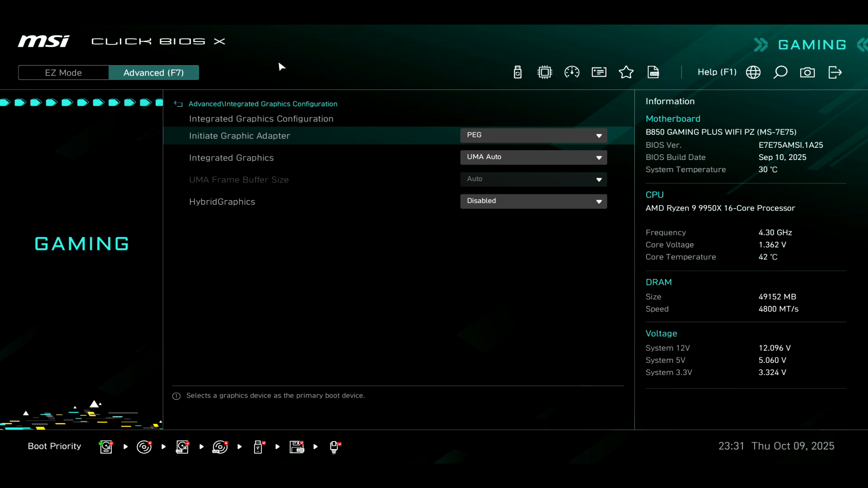Select USB floppy boot device icon
The height and width of the screenshot is (488, 868).
click(x=297, y=447)
